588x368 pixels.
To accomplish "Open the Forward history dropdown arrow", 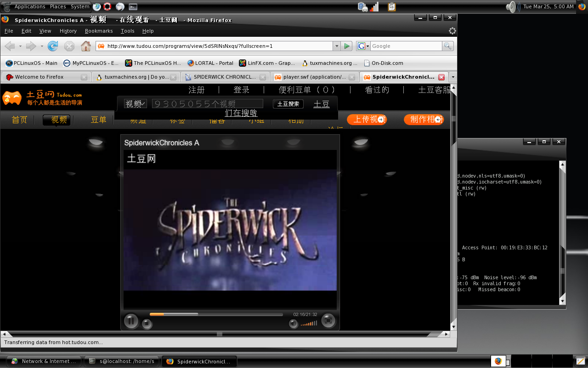I will click(x=41, y=46).
